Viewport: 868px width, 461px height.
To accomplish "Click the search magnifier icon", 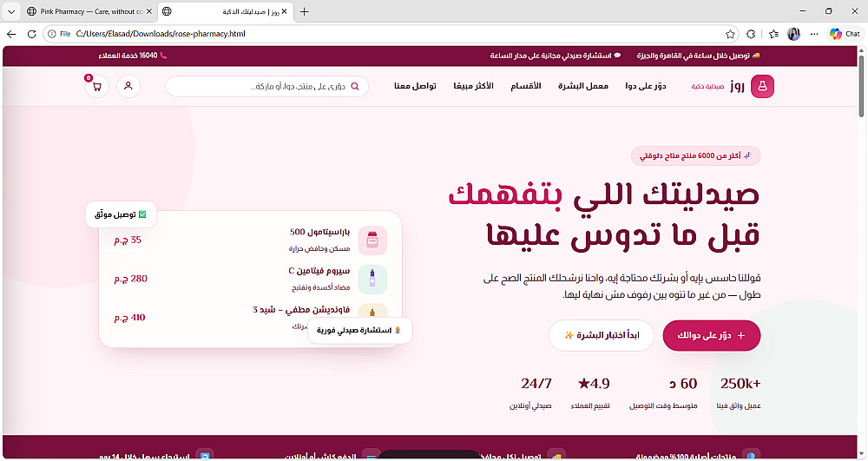I will click(355, 86).
